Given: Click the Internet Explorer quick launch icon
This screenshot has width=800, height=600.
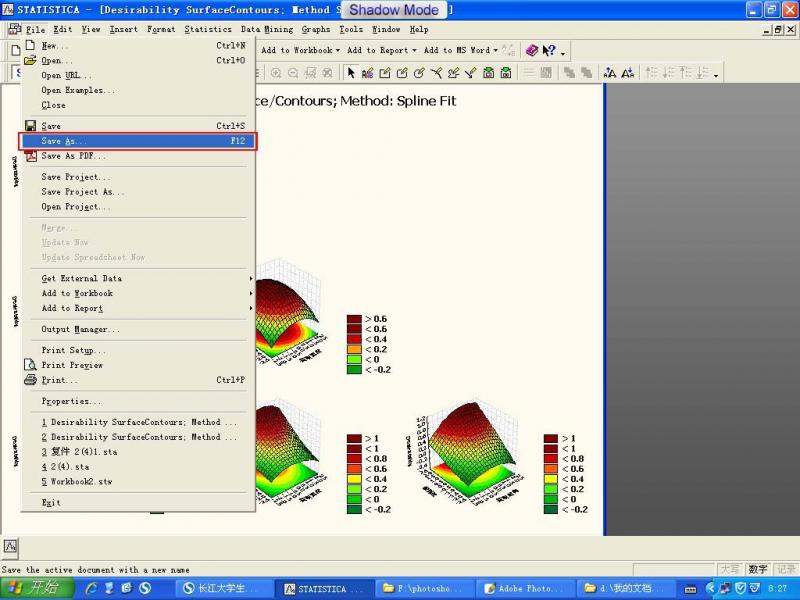Looking at the screenshot, I should (x=92, y=588).
